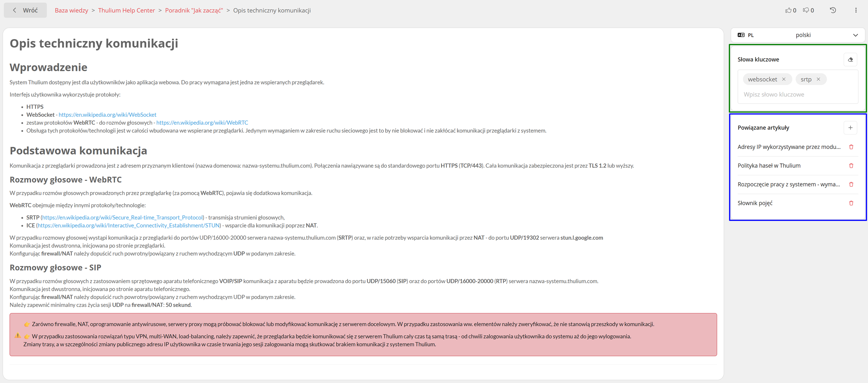The width and height of the screenshot is (868, 383).
Task: Open the Secure Real-time Transport Protocol link
Action: coord(123,218)
